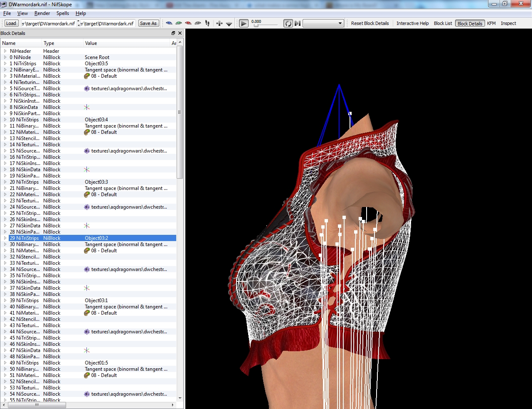
Task: Expand the 49 NiTriStrips row
Action: pyautogui.click(x=5, y=363)
